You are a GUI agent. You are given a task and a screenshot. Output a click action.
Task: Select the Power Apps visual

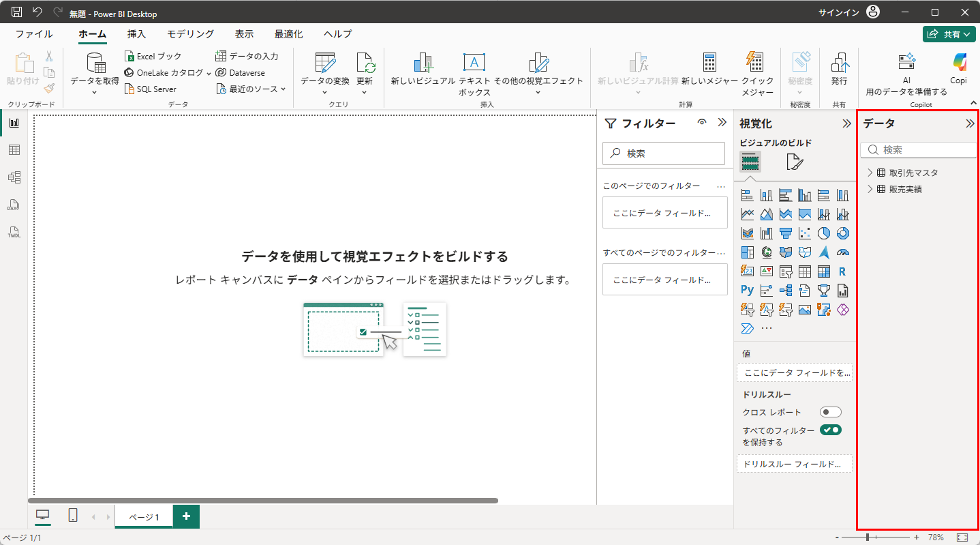[x=843, y=310]
